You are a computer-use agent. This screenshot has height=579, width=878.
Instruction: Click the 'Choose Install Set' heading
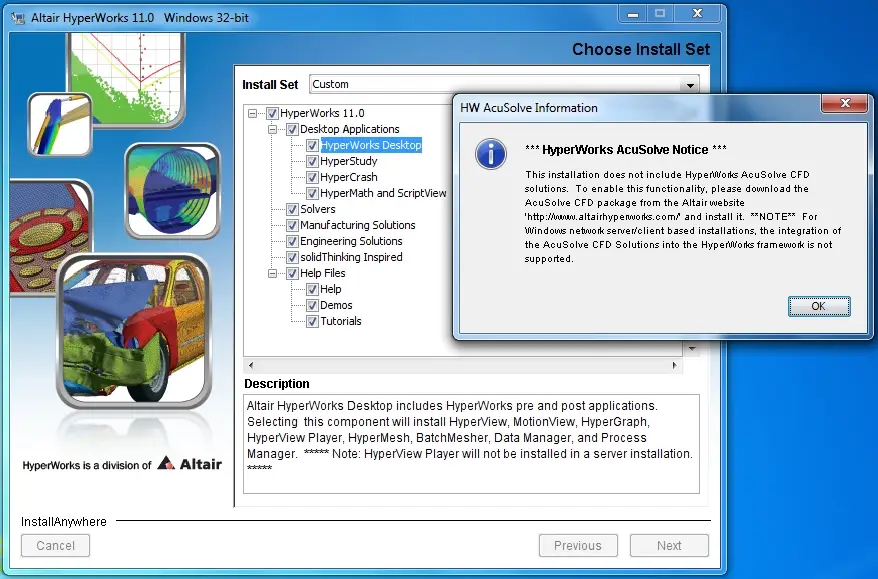click(x=641, y=50)
